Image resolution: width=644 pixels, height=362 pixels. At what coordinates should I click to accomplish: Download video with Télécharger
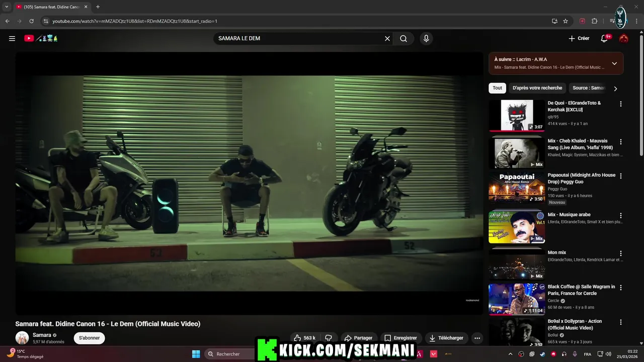pos(446,338)
